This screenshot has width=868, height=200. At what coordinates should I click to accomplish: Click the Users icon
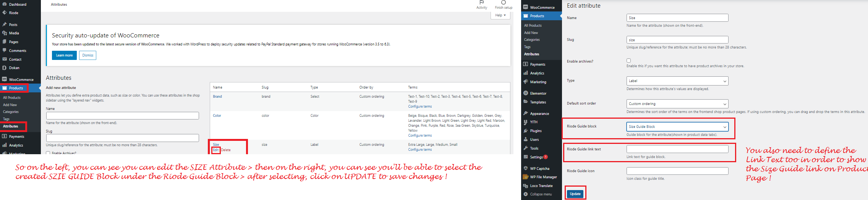pyautogui.click(x=526, y=139)
